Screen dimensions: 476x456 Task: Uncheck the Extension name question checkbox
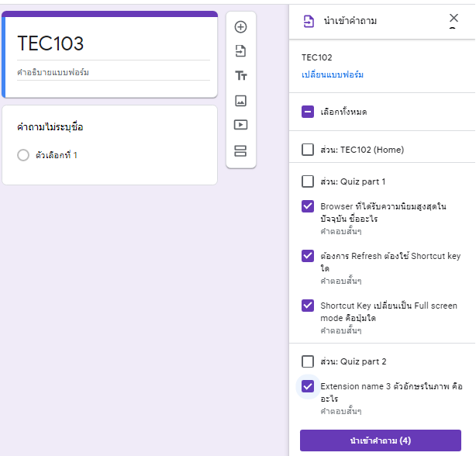click(x=308, y=386)
